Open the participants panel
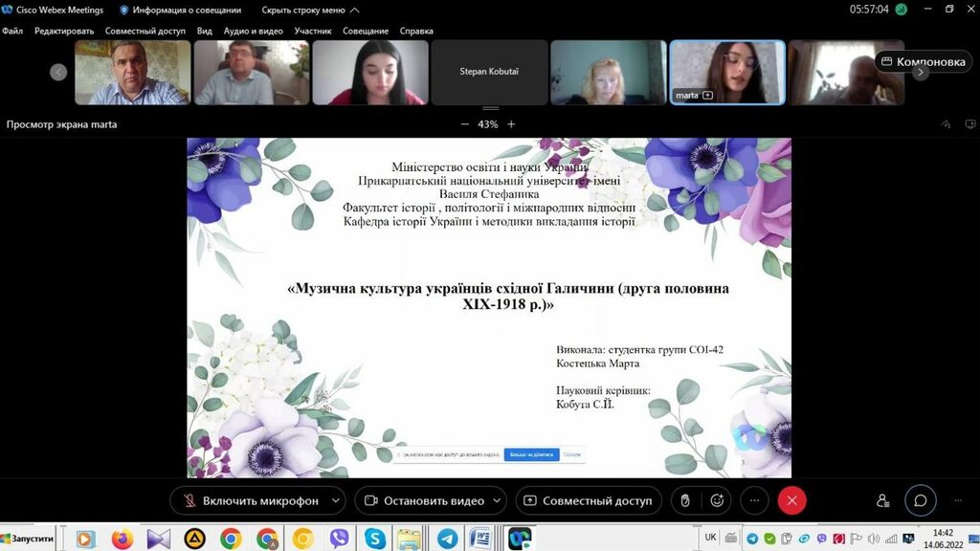This screenshot has width=980, height=551. point(882,500)
